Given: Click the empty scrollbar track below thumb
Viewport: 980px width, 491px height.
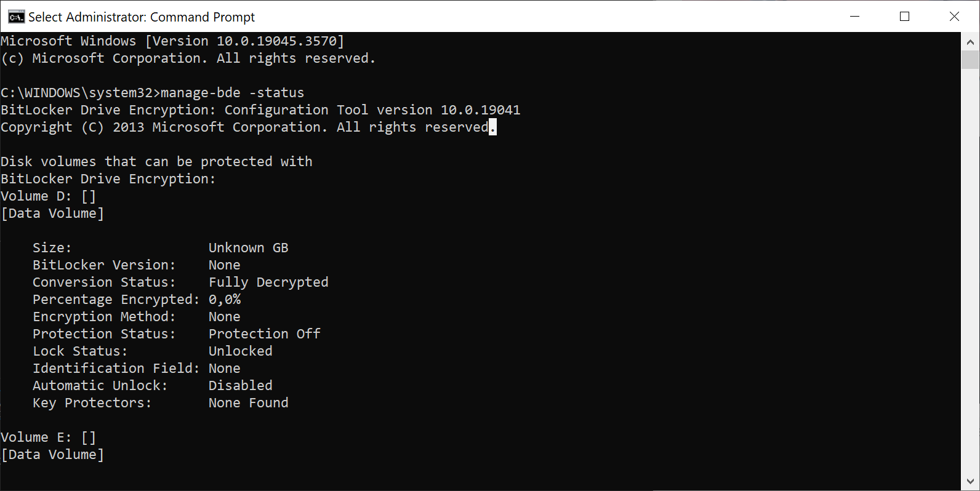Looking at the screenshot, I should (x=970, y=271).
